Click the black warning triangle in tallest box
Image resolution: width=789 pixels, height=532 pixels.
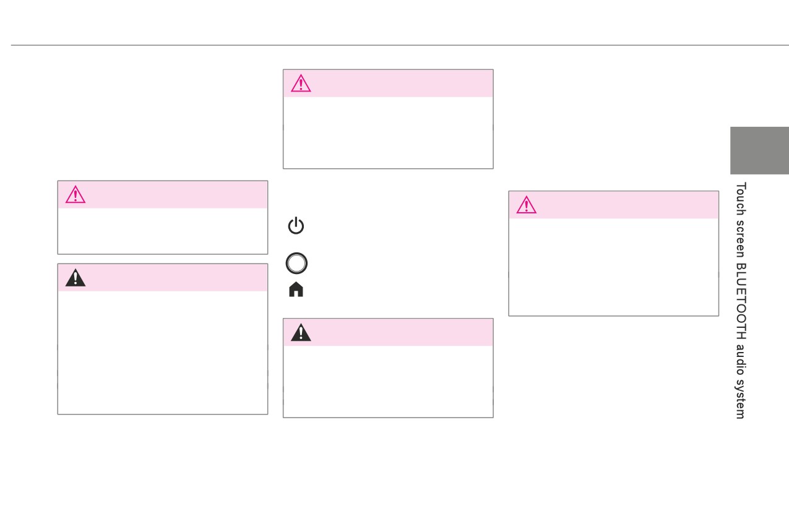pos(75,278)
